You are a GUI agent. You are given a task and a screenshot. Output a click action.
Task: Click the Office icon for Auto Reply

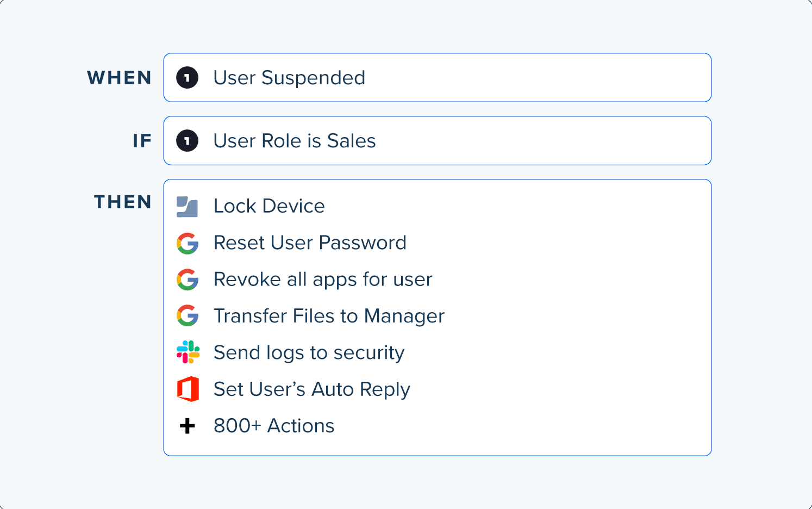(188, 389)
